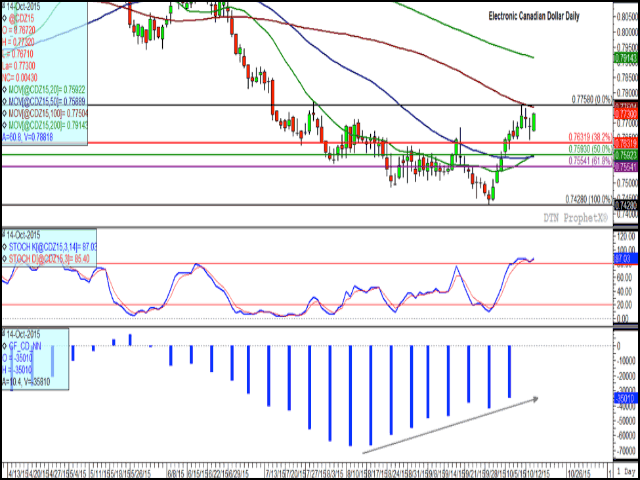Click the 6/8/15 date axis label
640x480 pixels.
coord(176,472)
